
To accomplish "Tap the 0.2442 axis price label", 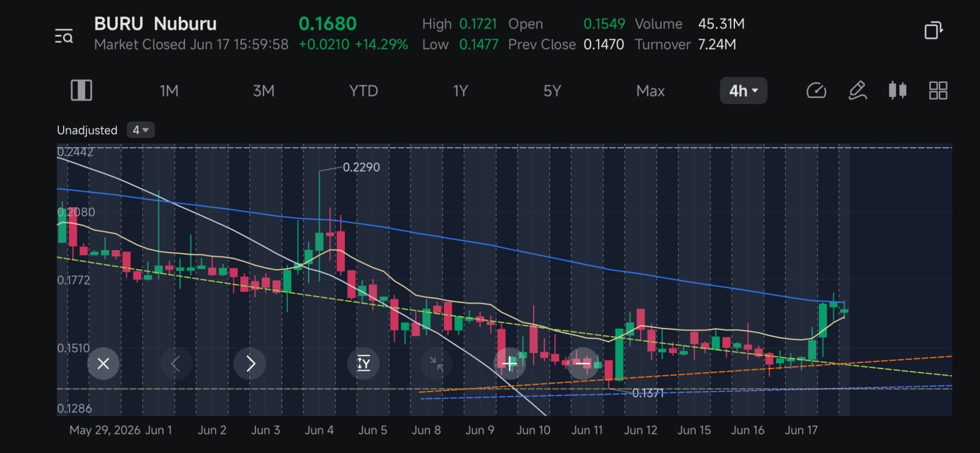I will 75,151.
